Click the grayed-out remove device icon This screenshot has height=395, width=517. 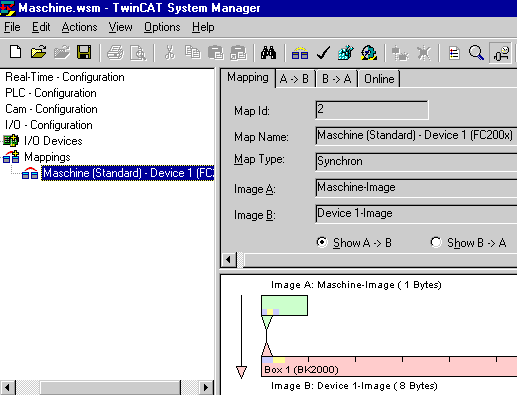[424, 53]
